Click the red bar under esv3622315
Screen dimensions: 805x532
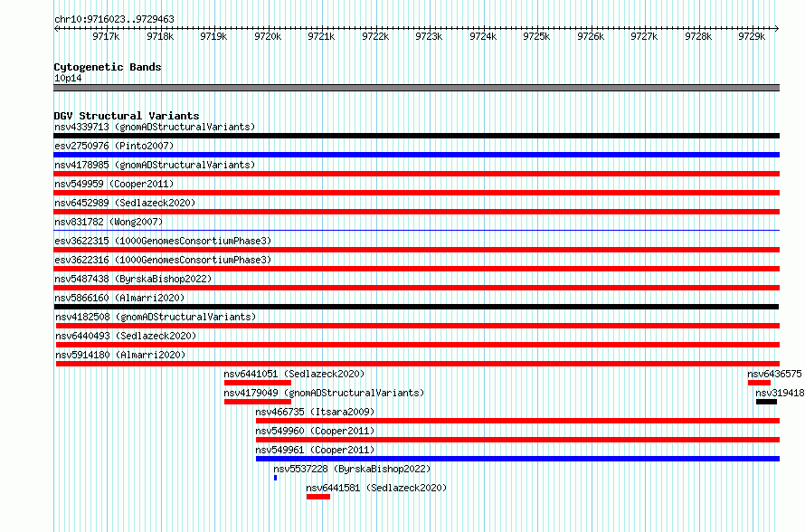point(416,250)
